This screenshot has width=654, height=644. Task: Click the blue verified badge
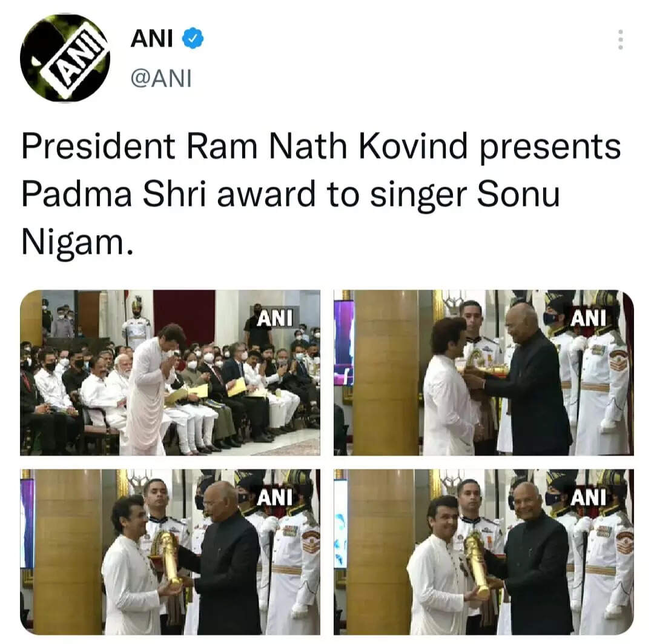click(193, 38)
